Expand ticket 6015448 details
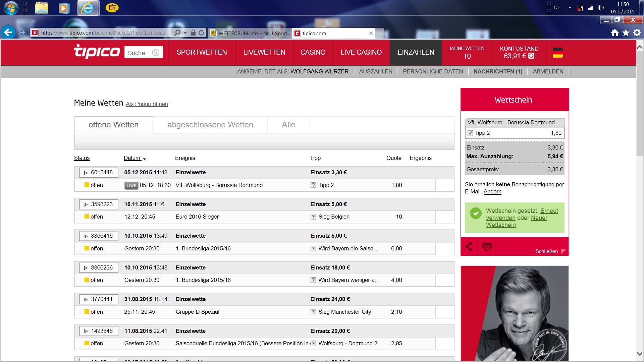644x362 pixels. coord(99,172)
